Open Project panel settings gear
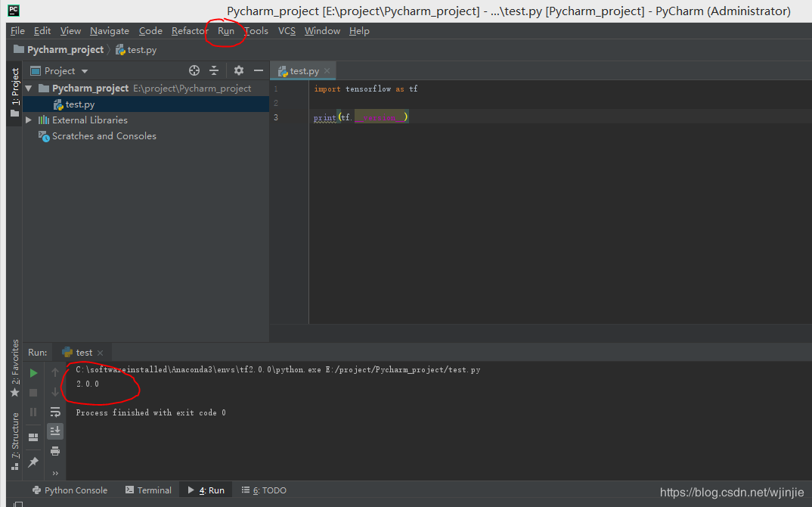Image resolution: width=812 pixels, height=507 pixels. (x=239, y=70)
